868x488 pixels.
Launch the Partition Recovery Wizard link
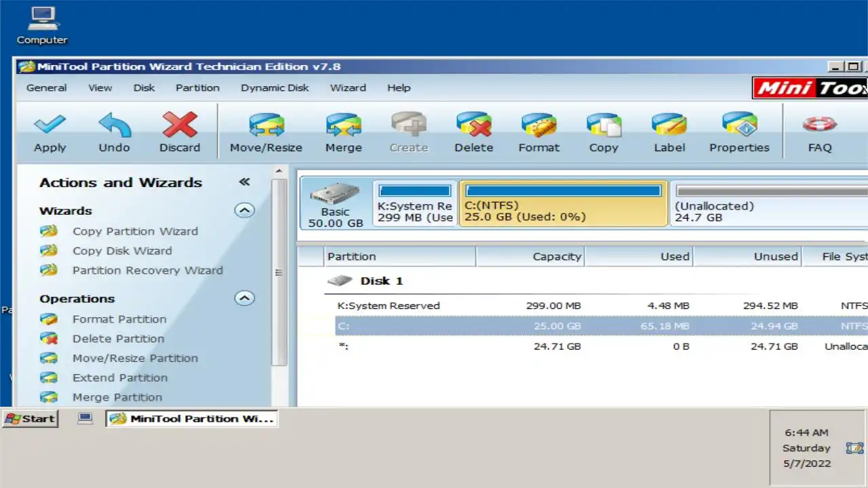coord(148,270)
